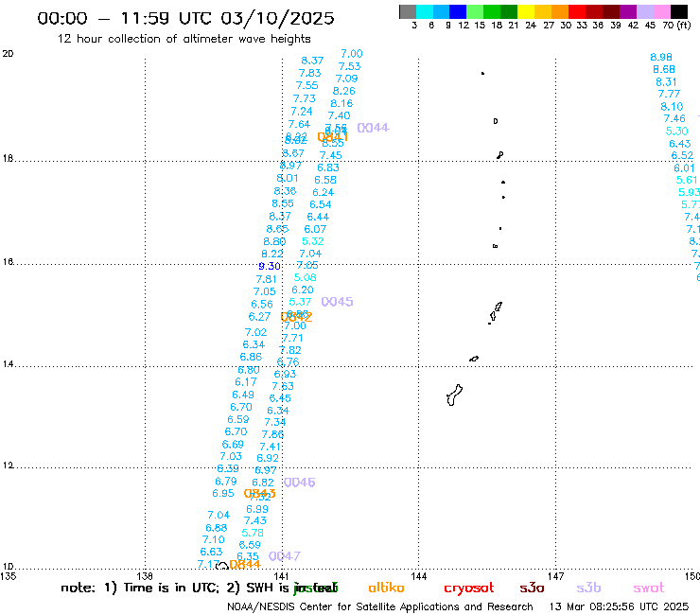Click the 8.31 wave height reading

pyautogui.click(x=667, y=82)
